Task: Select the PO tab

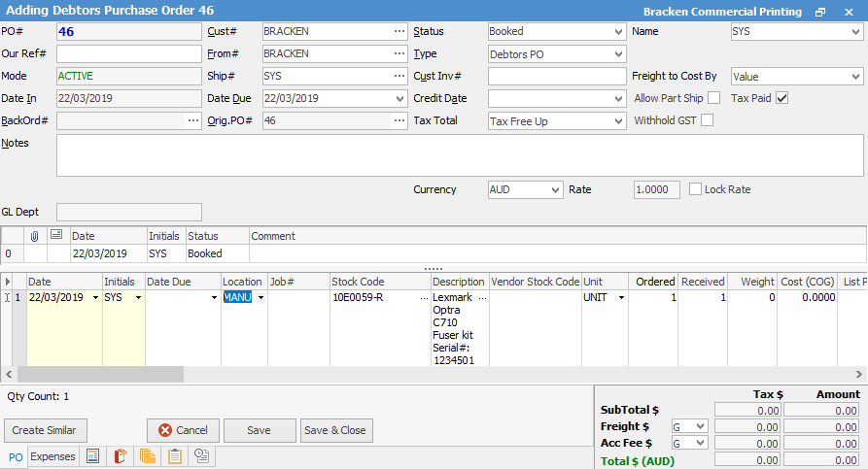Action: pyautogui.click(x=16, y=457)
